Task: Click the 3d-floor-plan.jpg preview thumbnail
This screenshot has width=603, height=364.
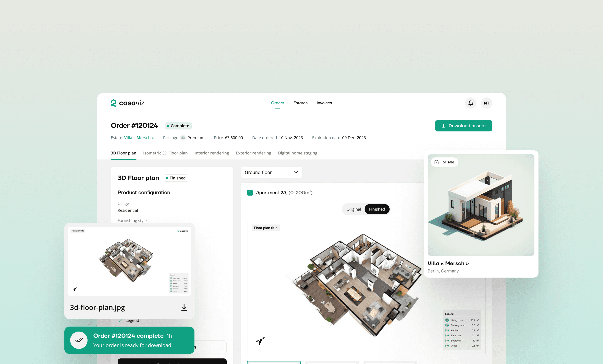Action: (129, 261)
